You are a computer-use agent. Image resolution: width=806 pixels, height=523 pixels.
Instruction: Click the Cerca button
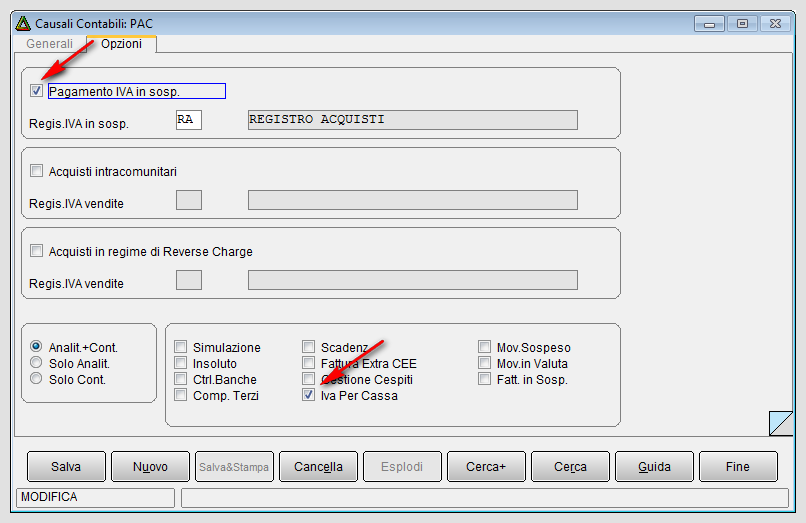pyautogui.click(x=571, y=466)
